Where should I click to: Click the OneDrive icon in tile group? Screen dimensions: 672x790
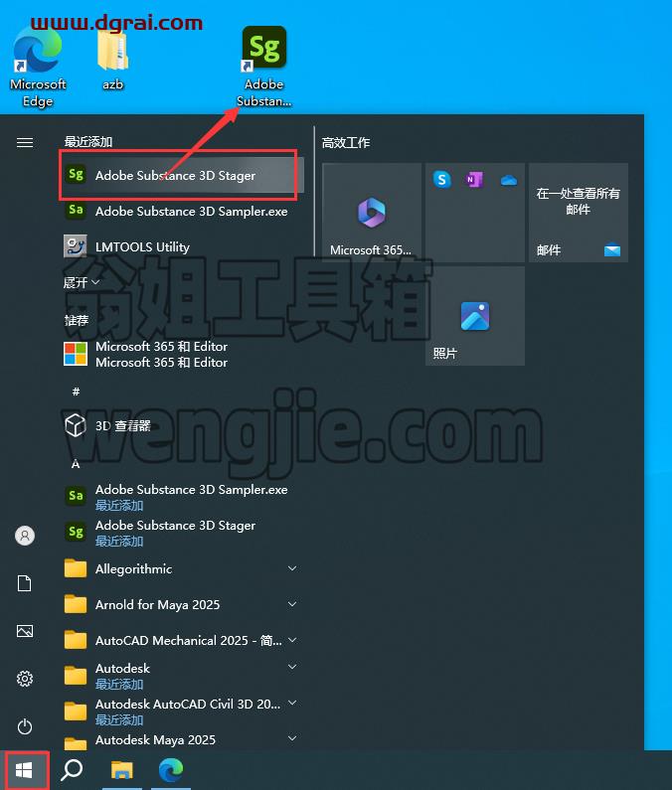509,180
